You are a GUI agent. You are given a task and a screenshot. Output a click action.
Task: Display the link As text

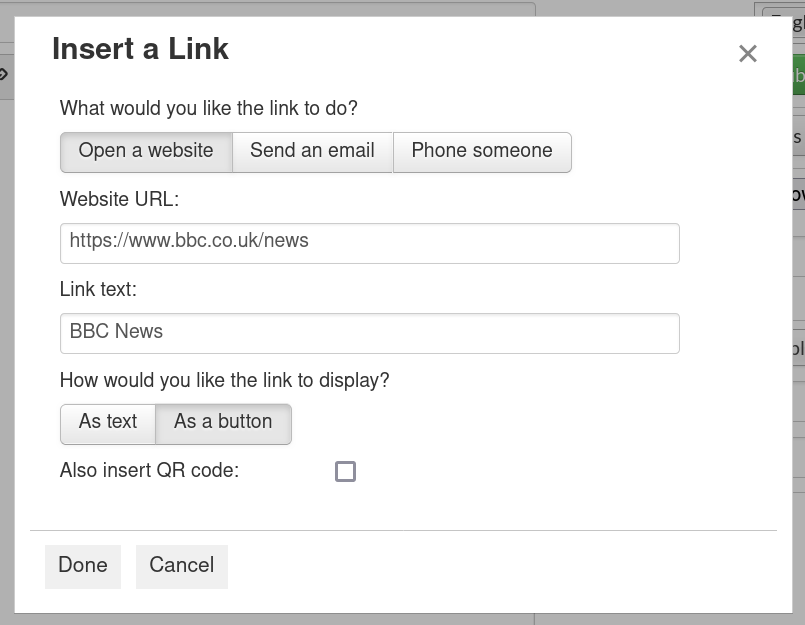click(x=108, y=422)
